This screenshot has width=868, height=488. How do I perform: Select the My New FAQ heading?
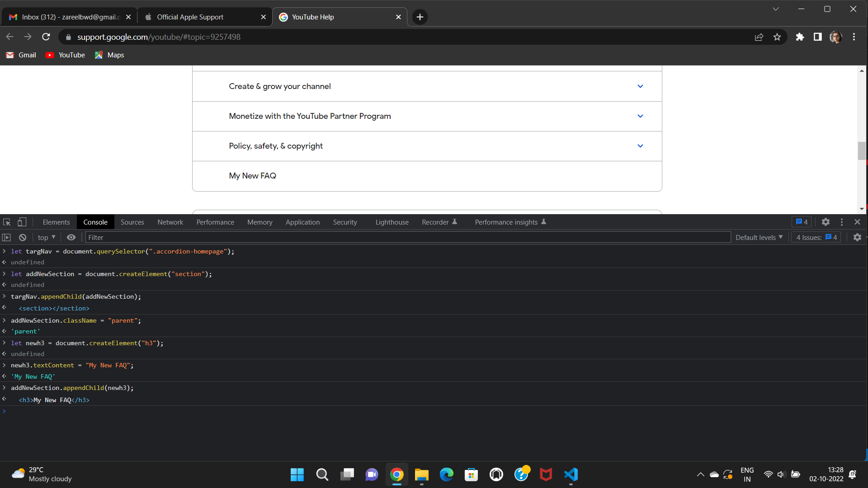tap(252, 176)
